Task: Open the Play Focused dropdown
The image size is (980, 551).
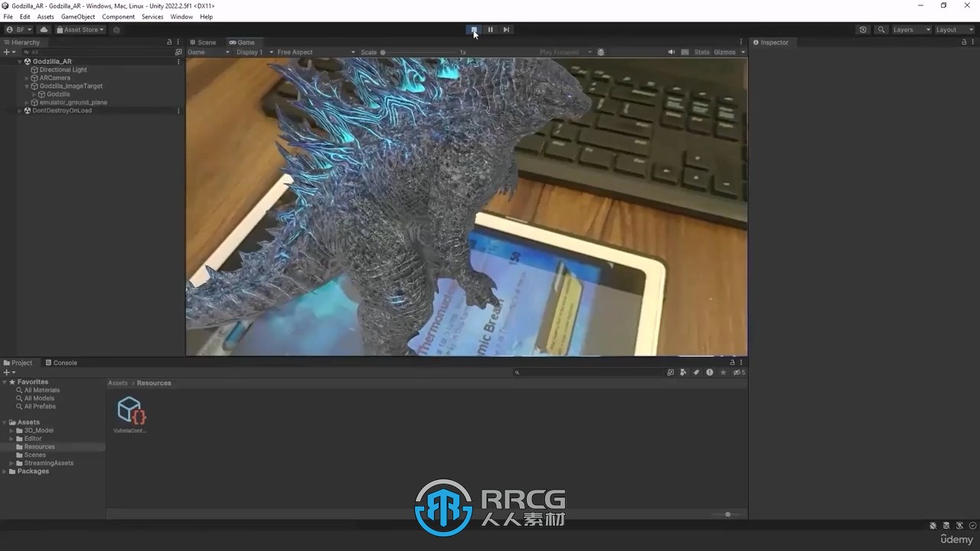Action: [x=565, y=52]
